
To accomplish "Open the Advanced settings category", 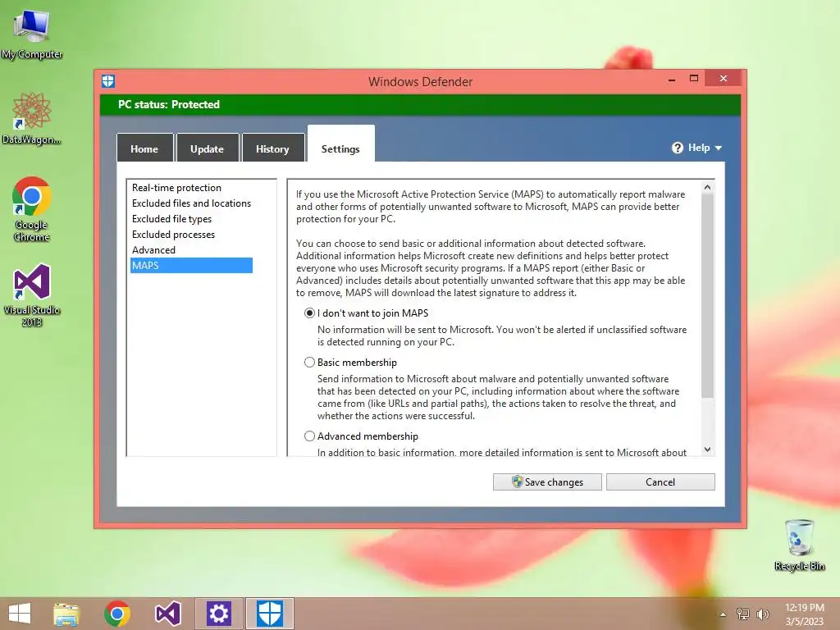I will 153,249.
